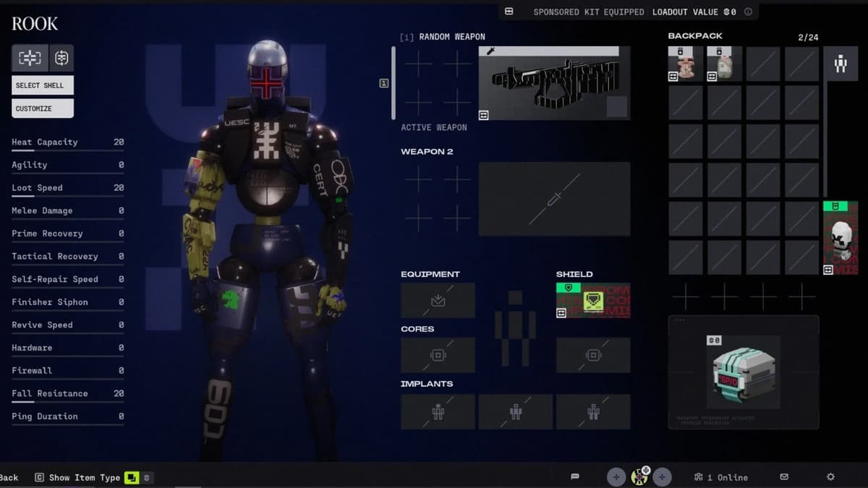The width and height of the screenshot is (868, 488).
Task: Click the first item in the backpack
Action: point(685,64)
